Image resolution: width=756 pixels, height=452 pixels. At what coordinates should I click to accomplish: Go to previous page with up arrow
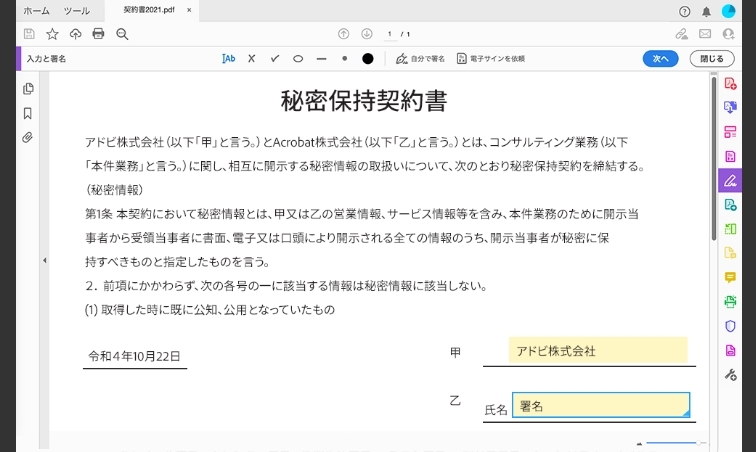pos(343,34)
